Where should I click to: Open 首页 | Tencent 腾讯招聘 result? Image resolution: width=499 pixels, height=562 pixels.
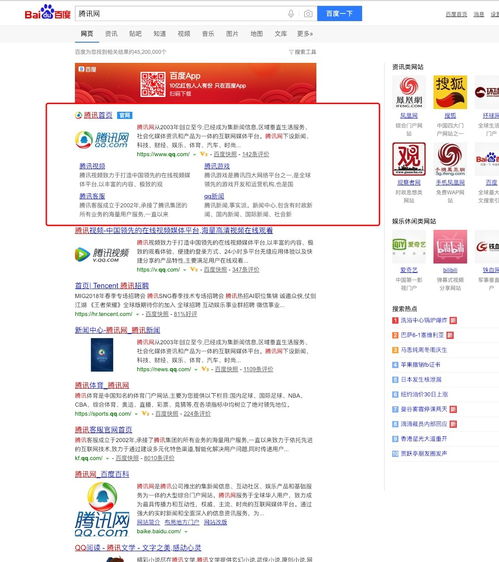[112, 286]
